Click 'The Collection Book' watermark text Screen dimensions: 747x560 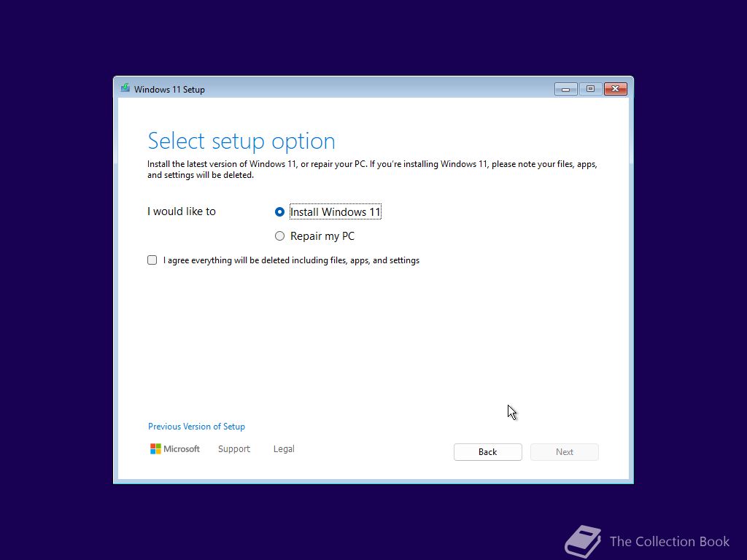670,542
